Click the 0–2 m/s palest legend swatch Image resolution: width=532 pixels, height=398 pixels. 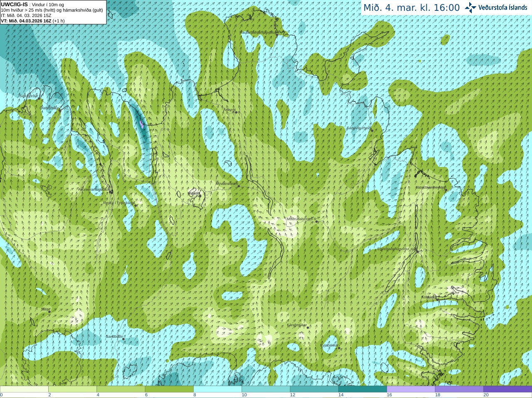point(24,389)
